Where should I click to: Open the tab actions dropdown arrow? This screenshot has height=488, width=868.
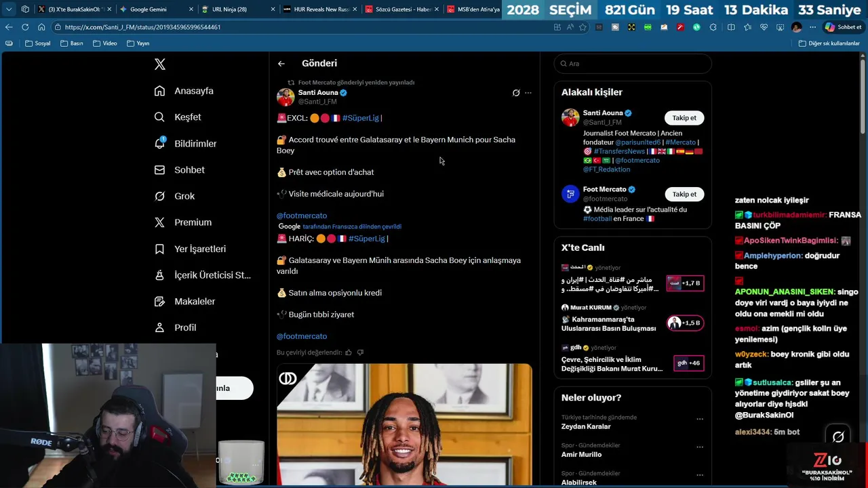tap(8, 9)
